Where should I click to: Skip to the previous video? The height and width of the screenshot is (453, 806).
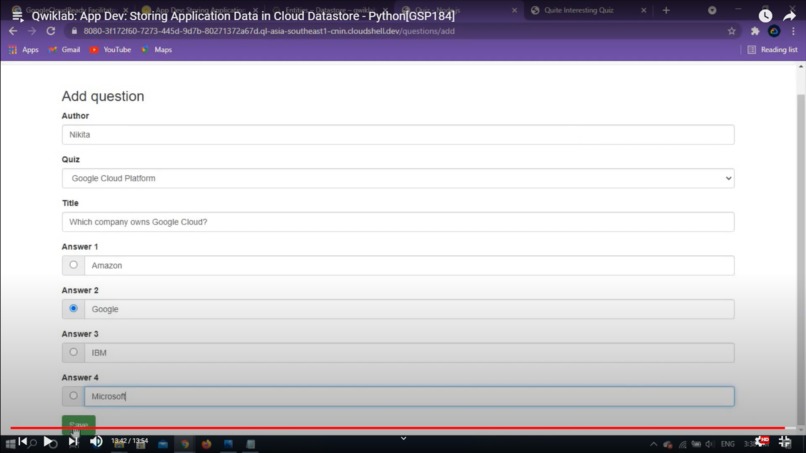tap(22, 441)
